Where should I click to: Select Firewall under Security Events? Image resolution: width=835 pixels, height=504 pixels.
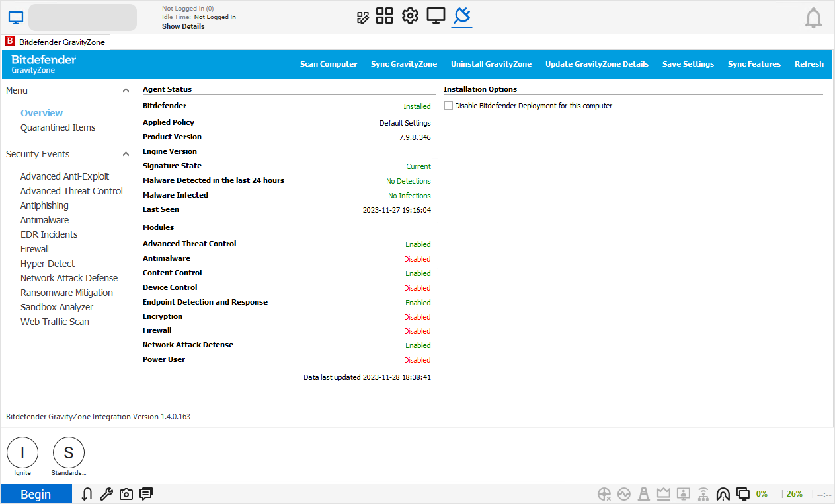(x=34, y=248)
